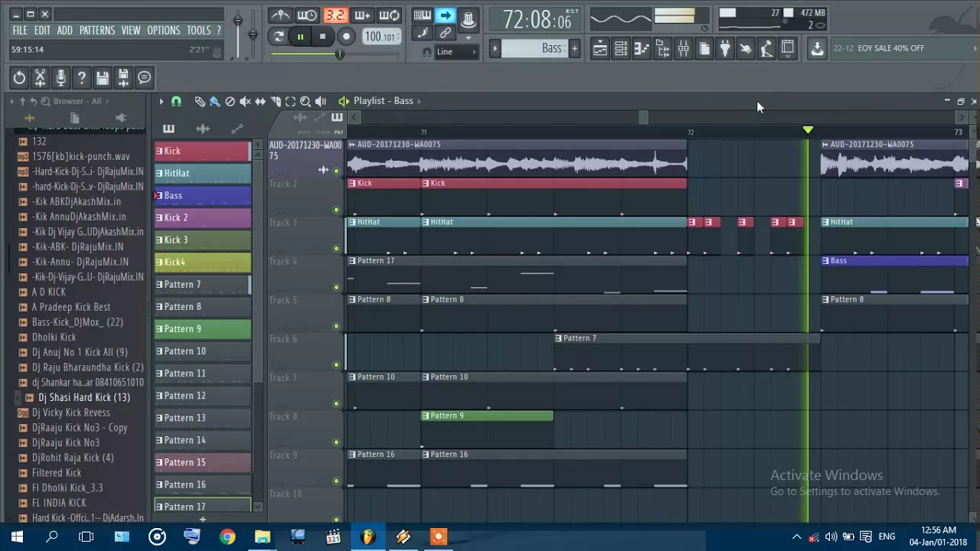Viewport: 980px width, 551px height.
Task: Open the OPTIONS menu
Action: point(164,31)
